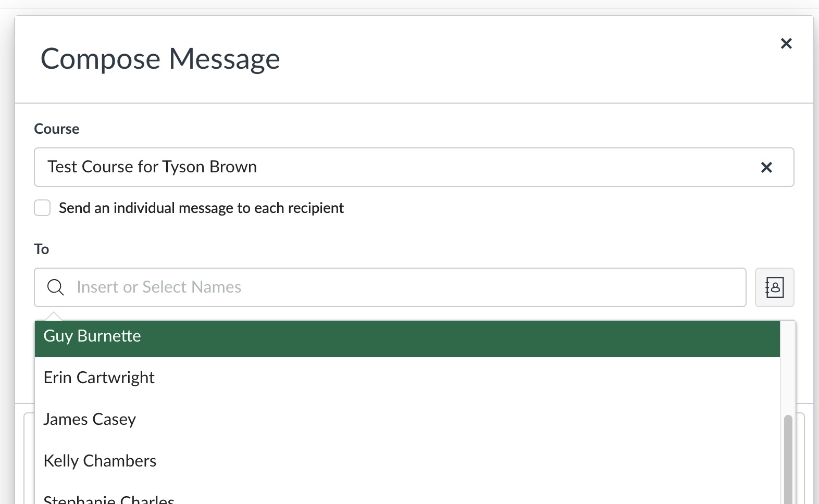Click the empty header area beside the title
This screenshot has height=504, width=819.
[x=521, y=58]
